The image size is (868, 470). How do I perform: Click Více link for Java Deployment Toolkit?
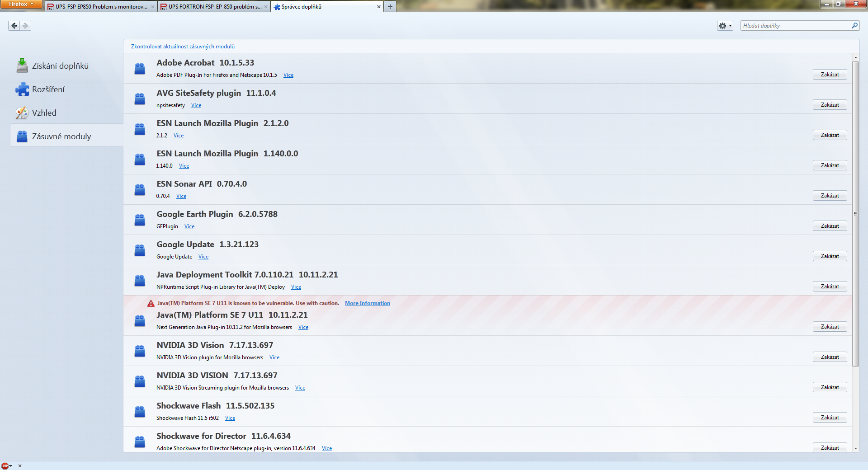click(x=296, y=287)
